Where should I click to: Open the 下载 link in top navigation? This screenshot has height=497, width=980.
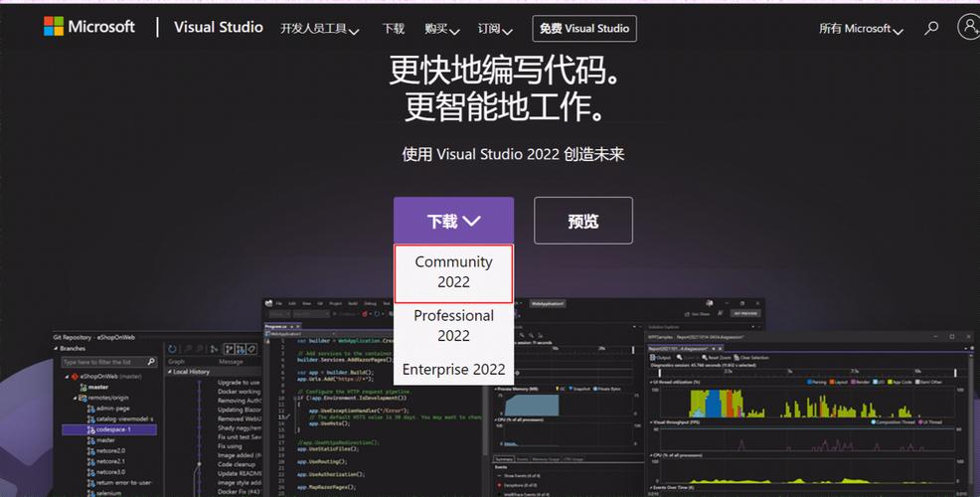(x=394, y=29)
